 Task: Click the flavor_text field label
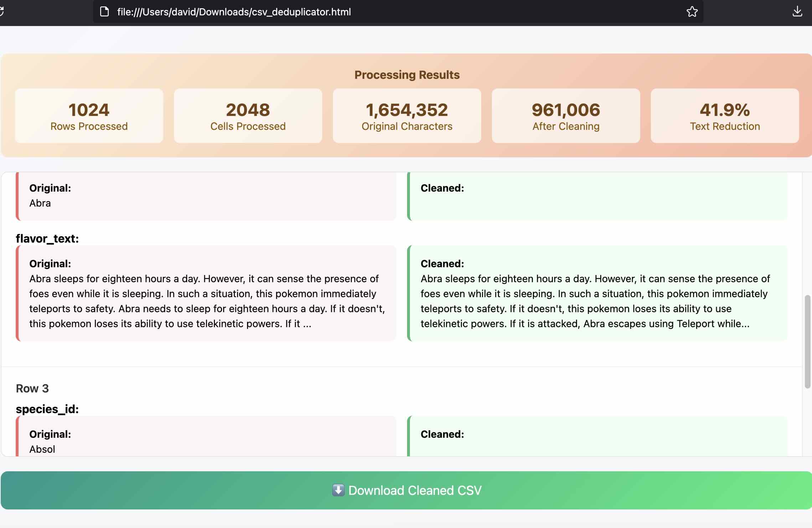(x=47, y=238)
